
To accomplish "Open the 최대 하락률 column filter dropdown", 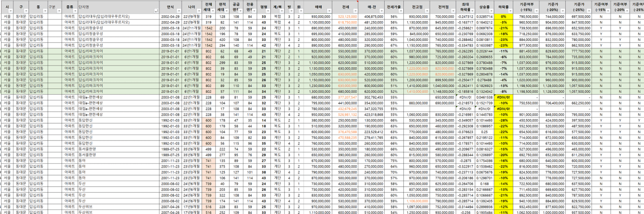I will (x=473, y=11).
